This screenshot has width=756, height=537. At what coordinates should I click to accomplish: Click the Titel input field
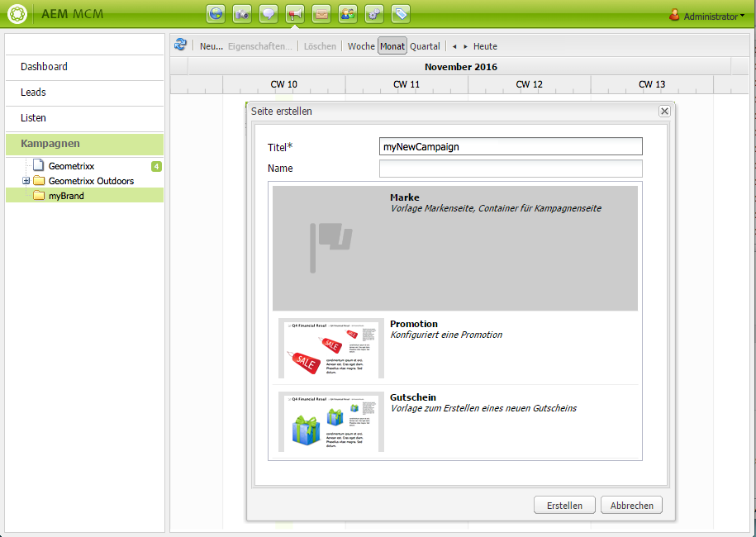click(x=511, y=146)
